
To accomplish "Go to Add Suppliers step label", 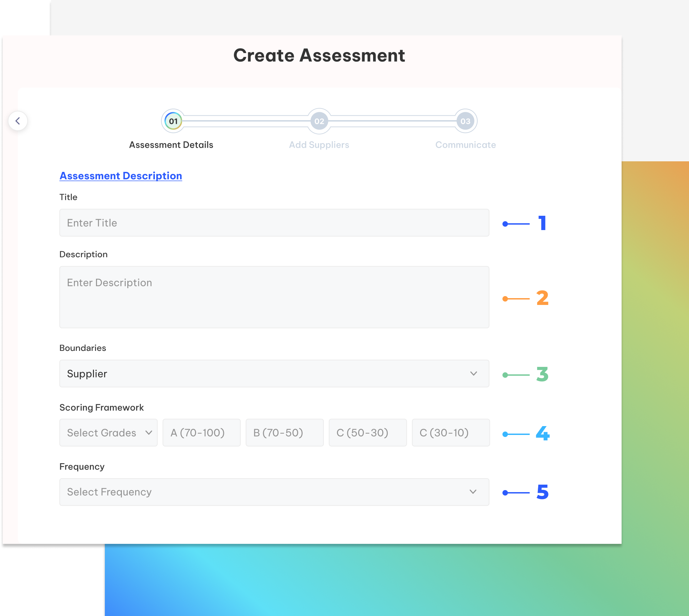I will (319, 145).
